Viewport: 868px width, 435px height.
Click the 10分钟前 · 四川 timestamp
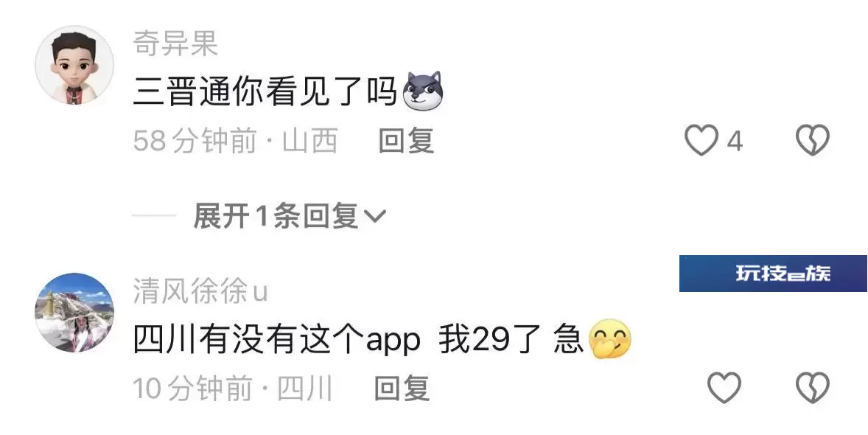(x=233, y=388)
